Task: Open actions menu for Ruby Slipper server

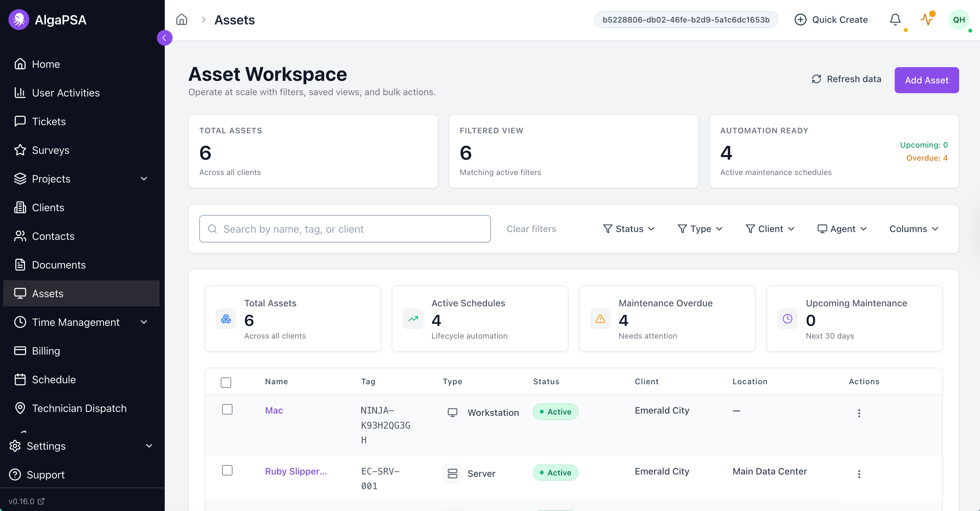Action: click(x=859, y=474)
